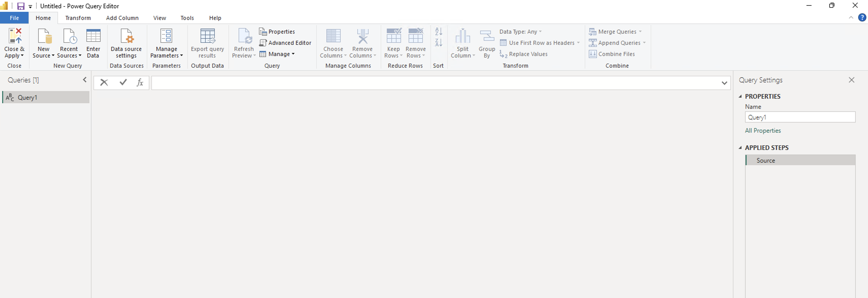Click Replace Values button
The width and height of the screenshot is (868, 298).
[x=523, y=54]
